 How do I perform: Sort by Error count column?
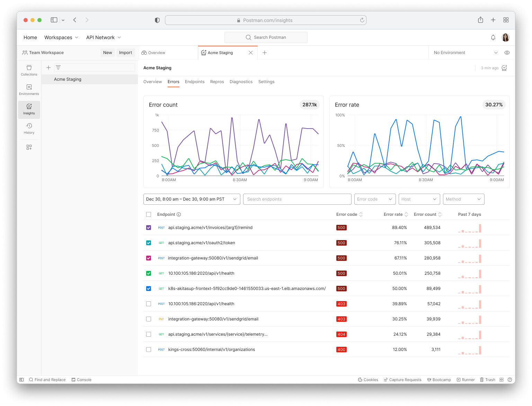[x=428, y=214]
